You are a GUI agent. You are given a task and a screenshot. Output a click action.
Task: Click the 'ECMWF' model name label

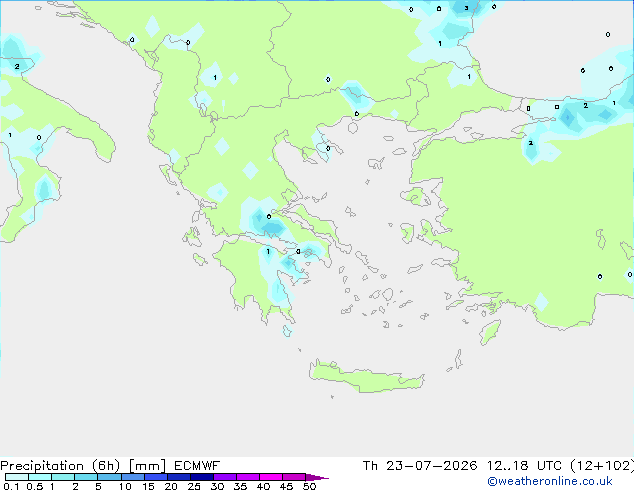(197, 466)
